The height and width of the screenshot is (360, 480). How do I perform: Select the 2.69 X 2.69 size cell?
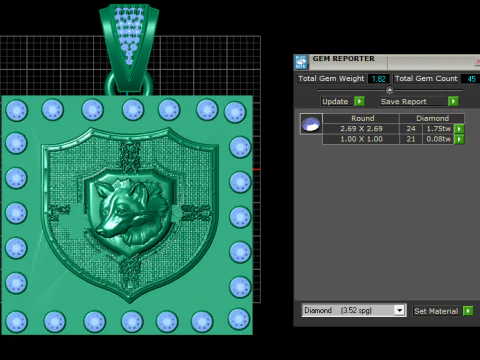361,129
